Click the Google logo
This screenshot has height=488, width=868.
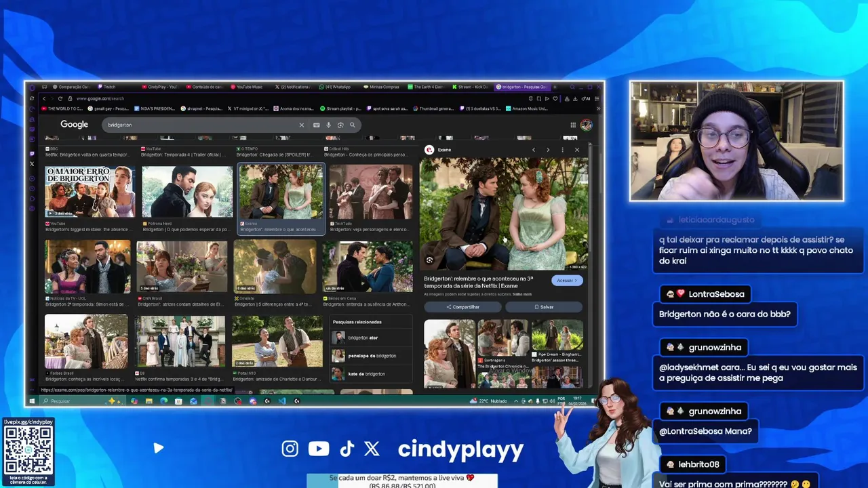point(74,125)
